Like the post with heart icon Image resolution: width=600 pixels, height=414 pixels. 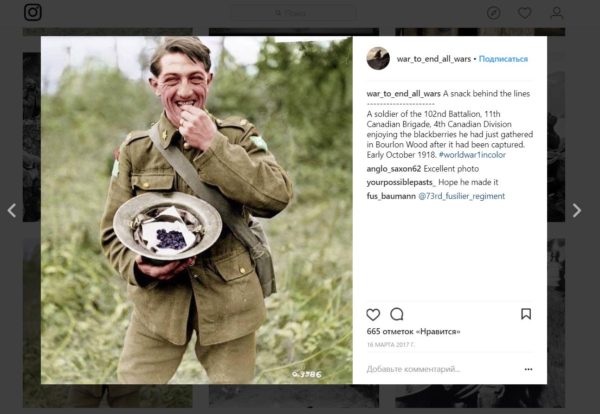click(373, 315)
